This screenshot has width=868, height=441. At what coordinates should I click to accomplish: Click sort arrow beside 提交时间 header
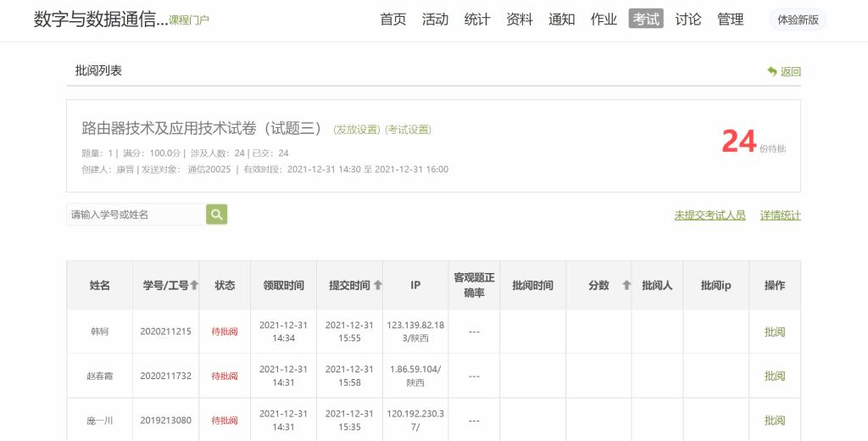pyautogui.click(x=378, y=286)
